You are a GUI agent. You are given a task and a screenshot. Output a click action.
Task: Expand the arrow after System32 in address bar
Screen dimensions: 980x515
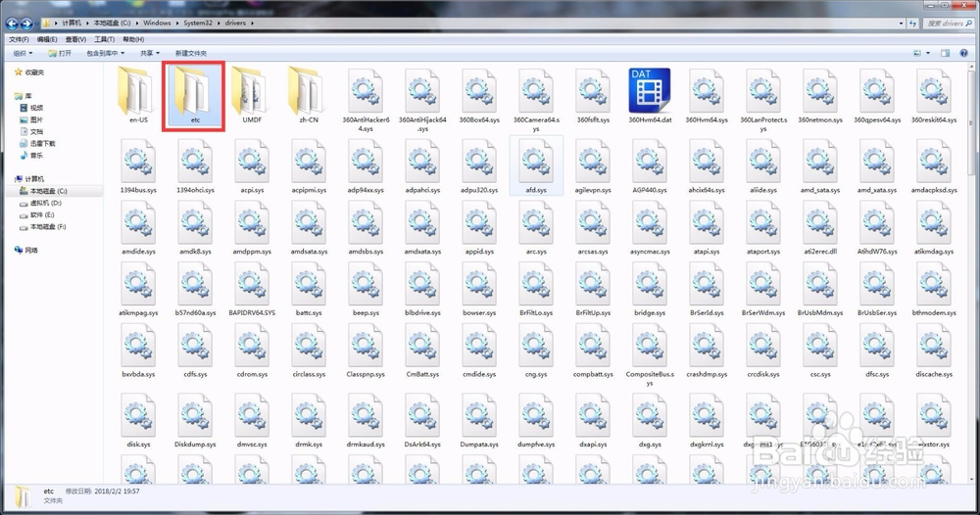219,23
